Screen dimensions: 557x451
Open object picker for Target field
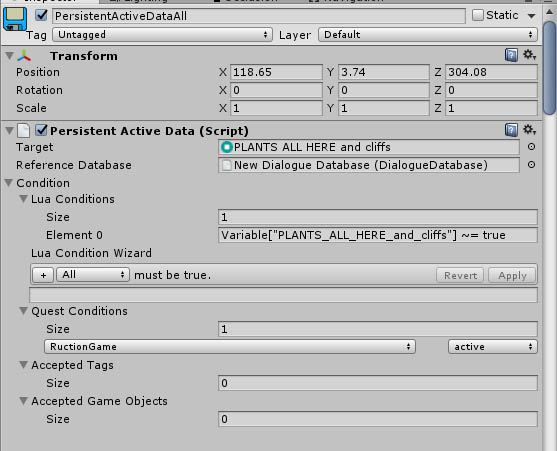click(x=531, y=147)
